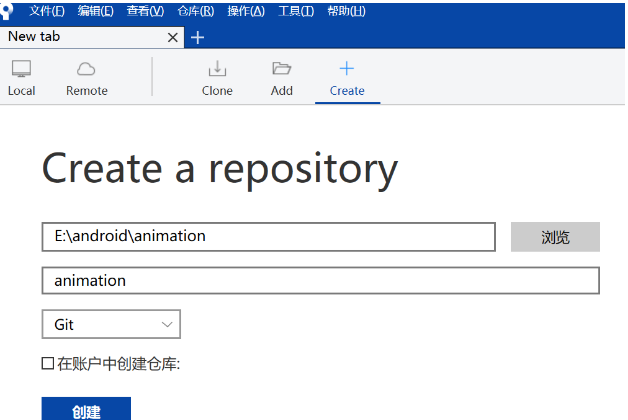
Task: Open the 操作(A) menu
Action: (246, 11)
